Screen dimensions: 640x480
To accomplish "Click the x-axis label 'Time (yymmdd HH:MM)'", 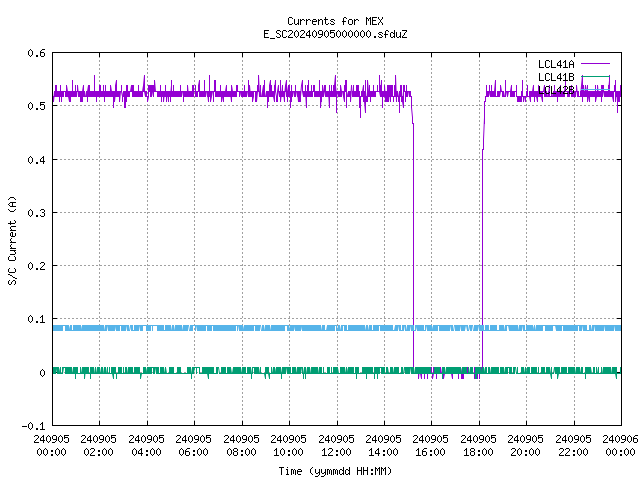I will point(335,471).
